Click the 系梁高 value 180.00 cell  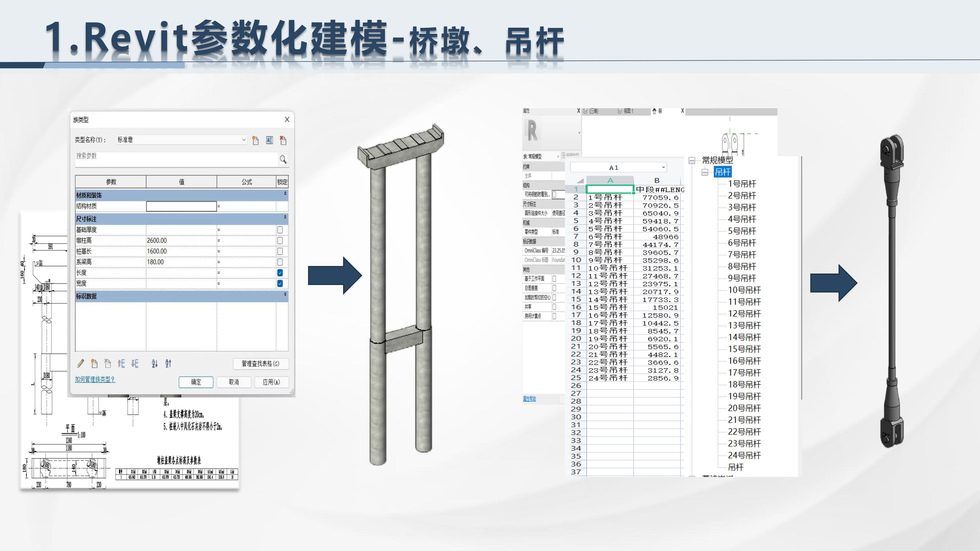tap(182, 262)
